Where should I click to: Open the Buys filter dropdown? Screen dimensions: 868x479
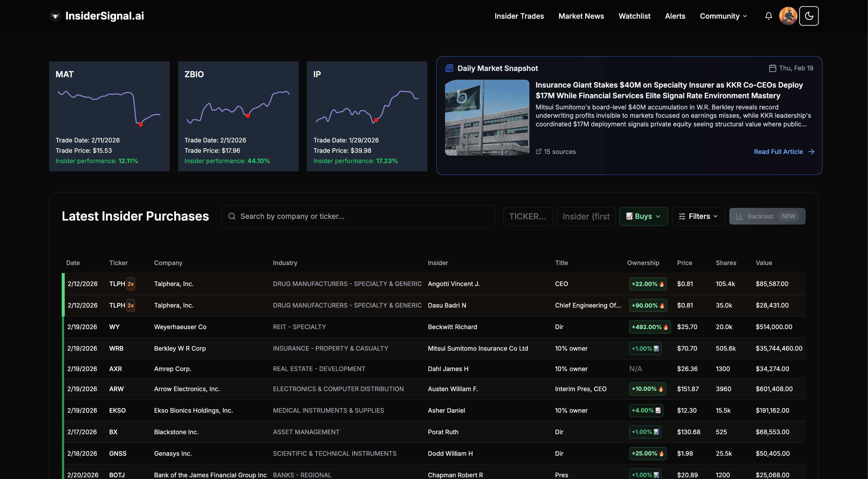(x=643, y=216)
